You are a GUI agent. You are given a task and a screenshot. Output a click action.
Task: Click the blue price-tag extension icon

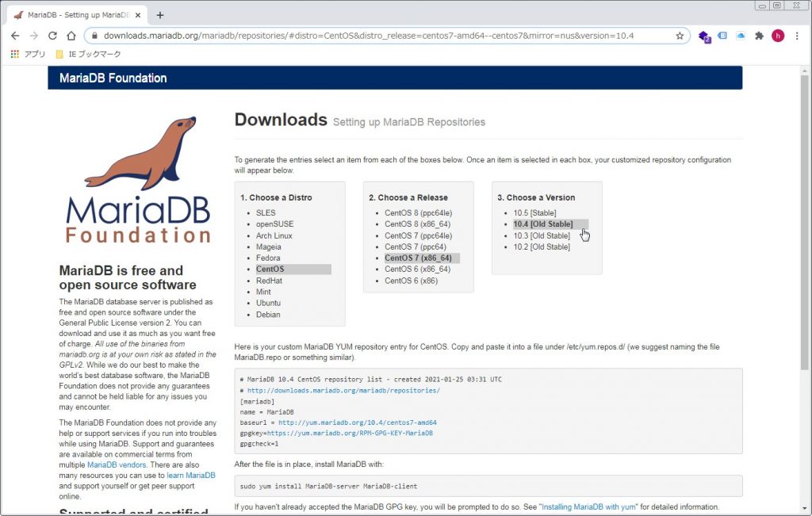[722, 36]
